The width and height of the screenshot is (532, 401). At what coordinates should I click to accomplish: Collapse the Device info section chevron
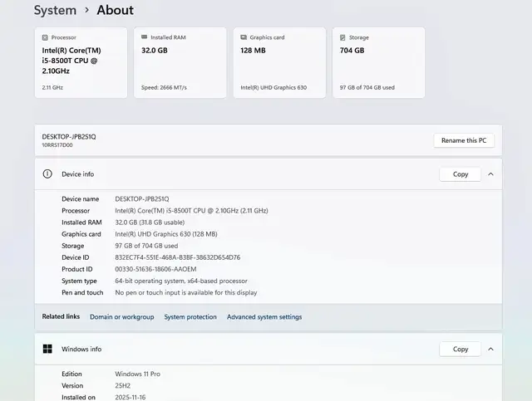[x=490, y=174]
